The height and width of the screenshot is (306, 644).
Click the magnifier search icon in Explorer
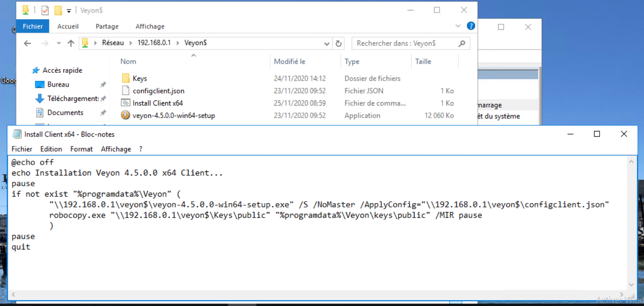click(x=462, y=43)
